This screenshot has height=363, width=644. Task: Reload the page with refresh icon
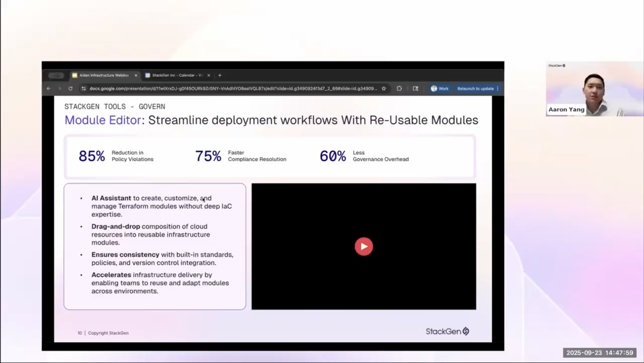pos(70,89)
